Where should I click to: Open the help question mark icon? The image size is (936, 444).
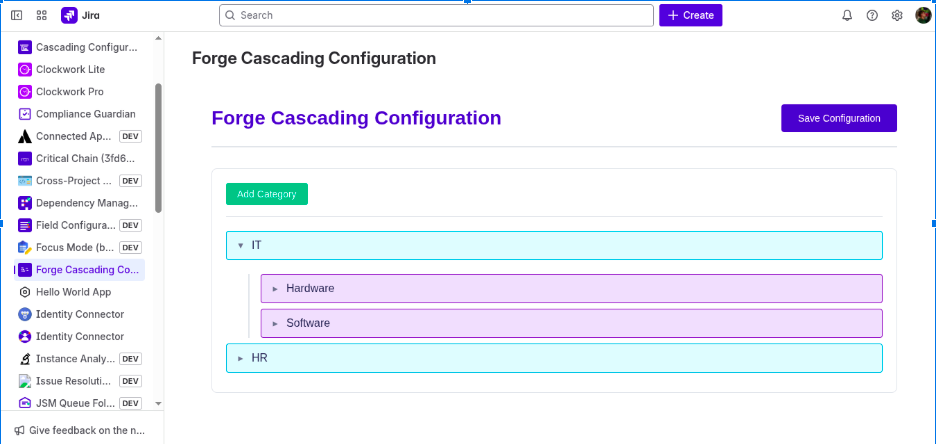point(872,16)
